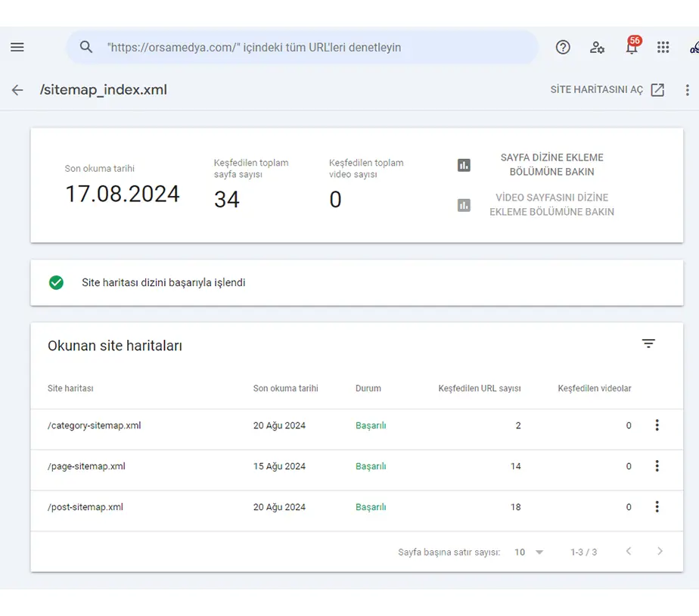Select the /post-sitemap.xml row
699x616 pixels.
coord(356,511)
